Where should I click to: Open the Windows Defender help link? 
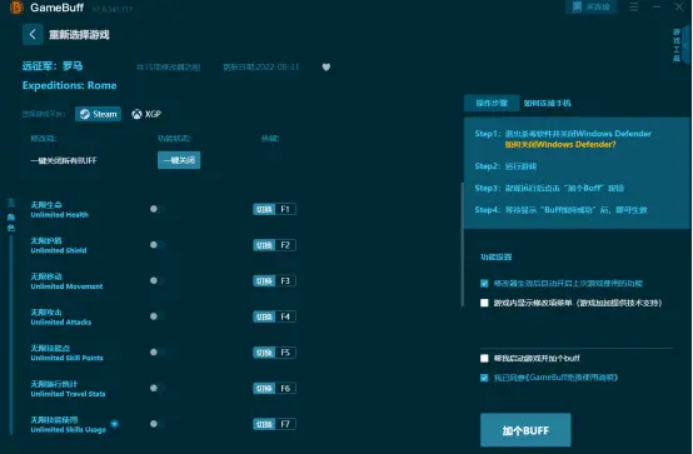560,145
